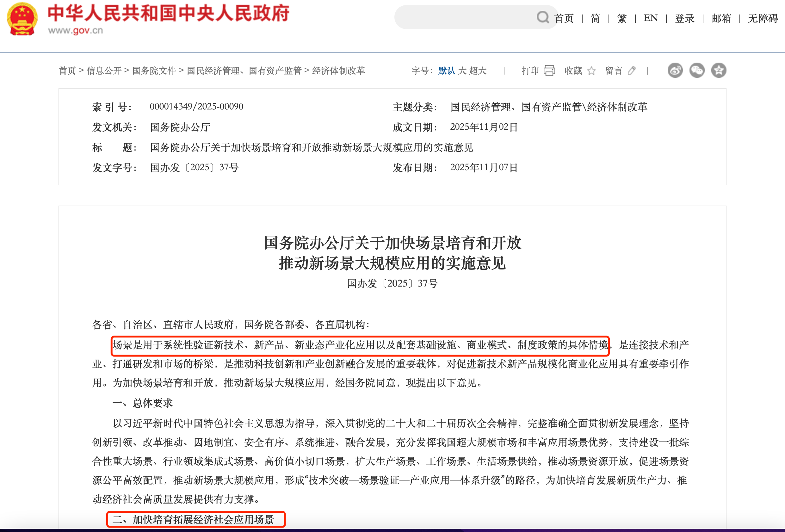Open the EN English version
Image resolution: width=785 pixels, height=532 pixels.
coord(651,18)
